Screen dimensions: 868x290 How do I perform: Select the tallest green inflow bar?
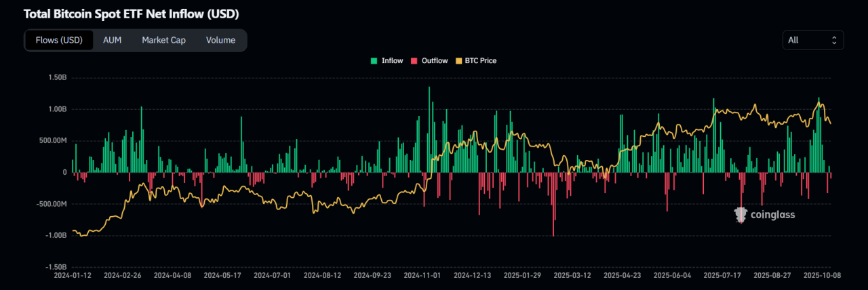click(x=429, y=129)
